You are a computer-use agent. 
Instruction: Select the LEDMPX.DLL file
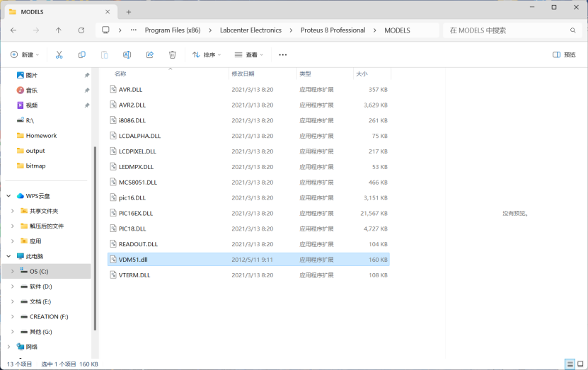click(248, 167)
